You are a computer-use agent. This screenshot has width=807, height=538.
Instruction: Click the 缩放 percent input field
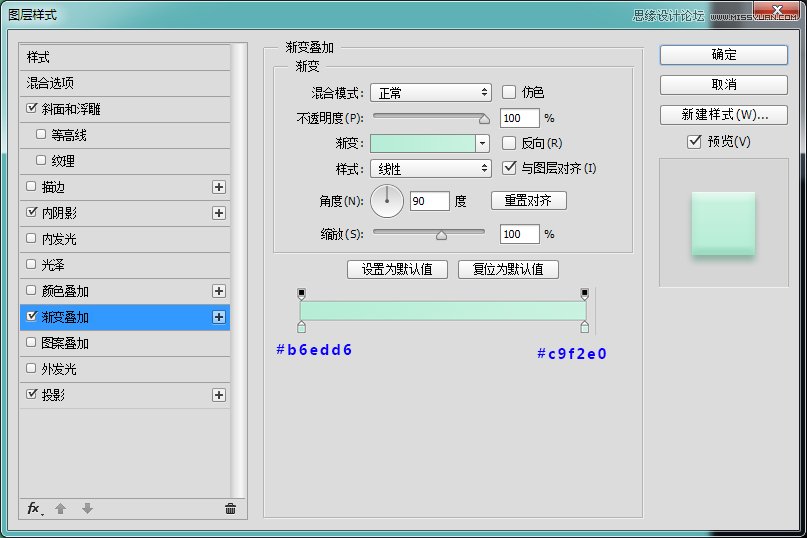tap(519, 234)
